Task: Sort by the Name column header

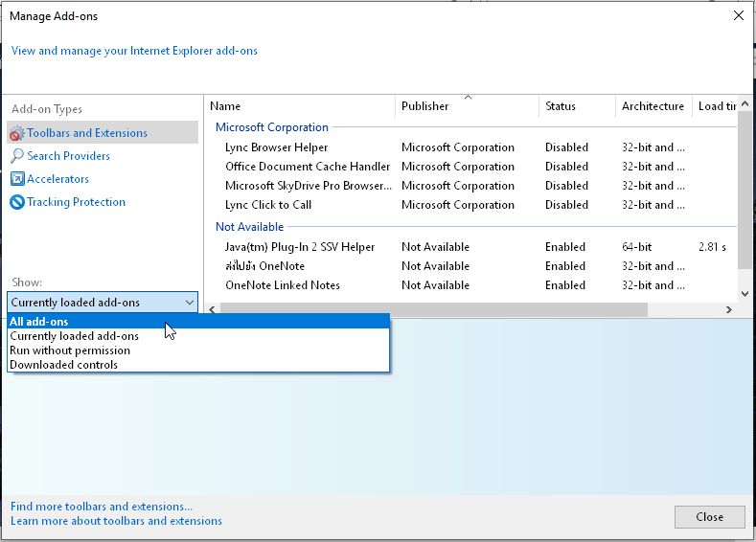Action: point(300,106)
